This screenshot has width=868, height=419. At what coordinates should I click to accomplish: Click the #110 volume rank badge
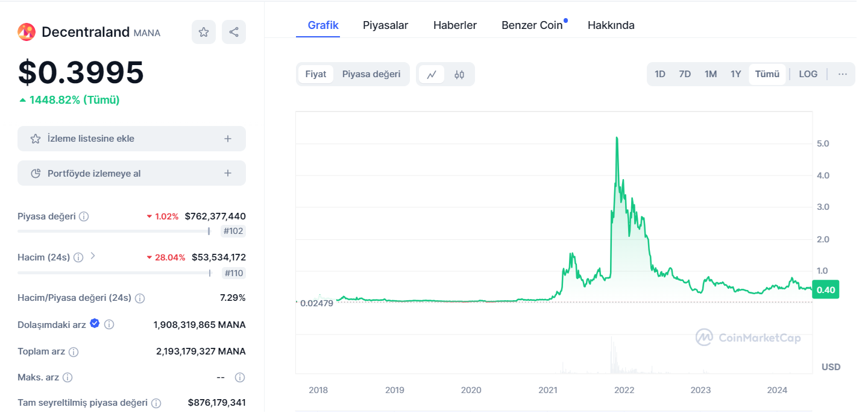(233, 273)
